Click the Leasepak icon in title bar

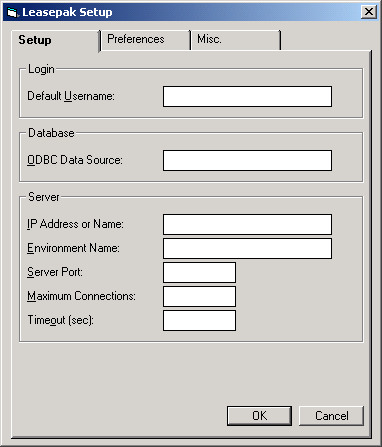click(12, 12)
